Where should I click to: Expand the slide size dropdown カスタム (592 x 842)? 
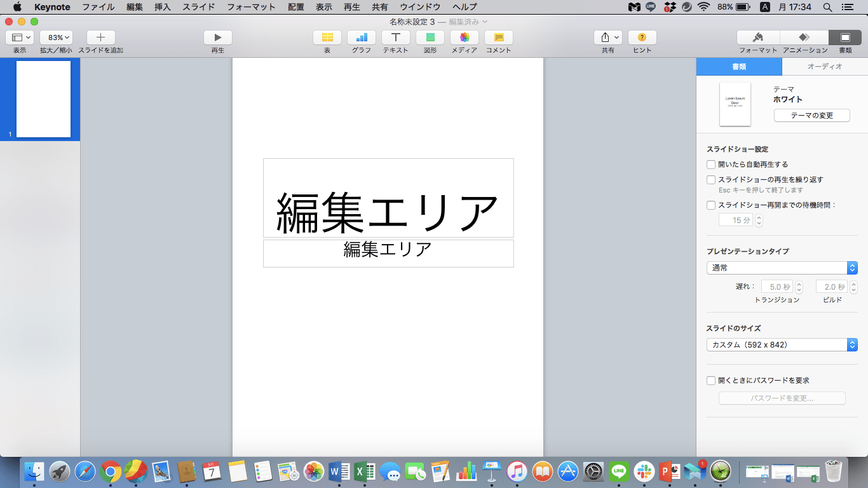pyautogui.click(x=782, y=345)
